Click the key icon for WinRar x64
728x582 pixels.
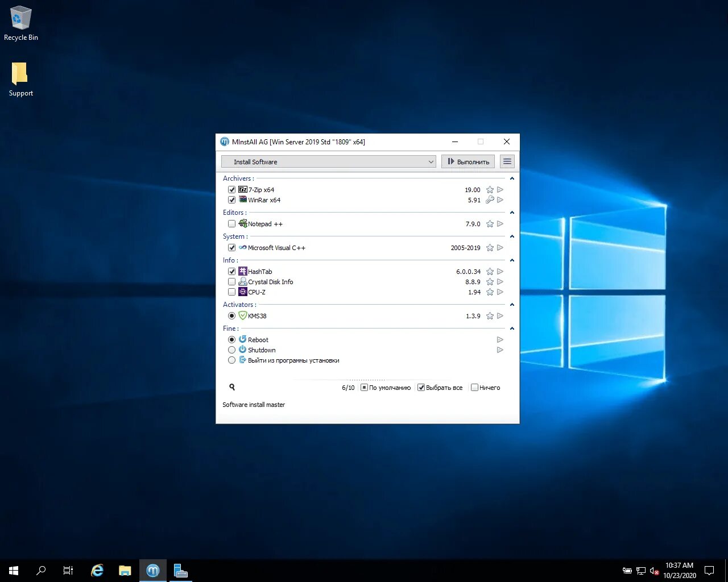pyautogui.click(x=490, y=200)
